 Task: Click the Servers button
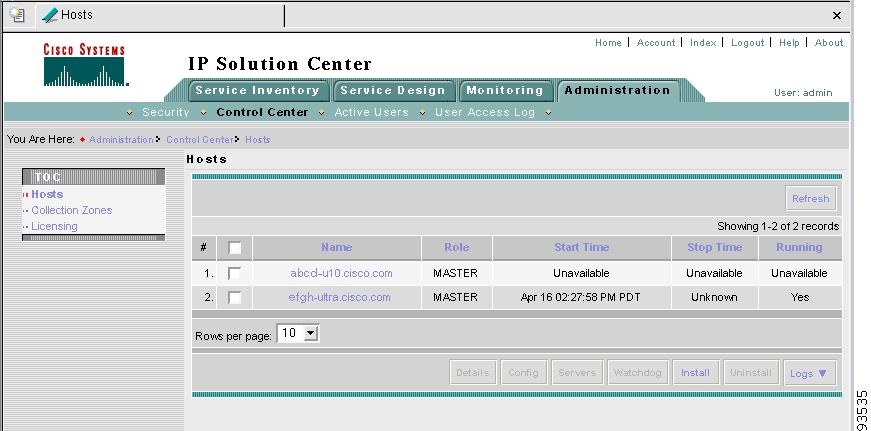[x=577, y=373]
